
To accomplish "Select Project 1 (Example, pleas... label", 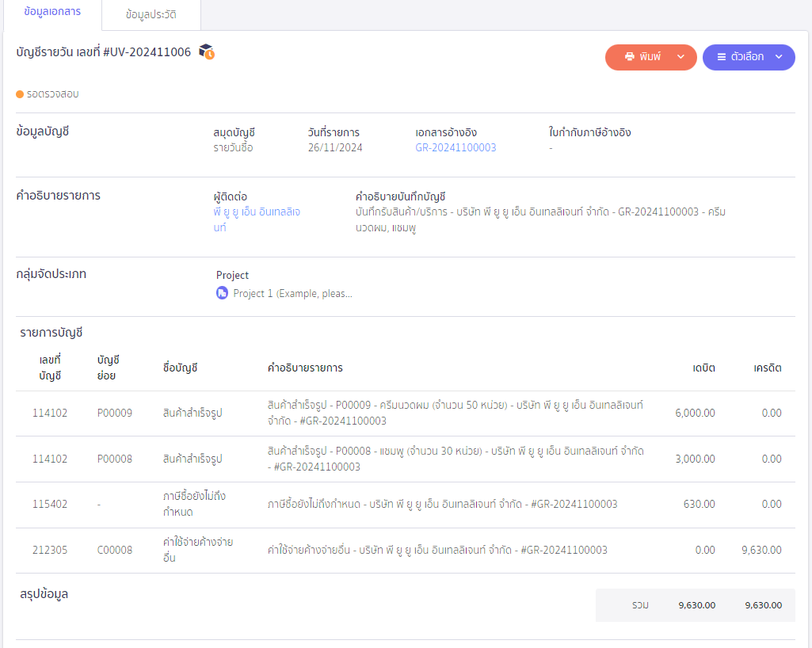I will [292, 293].
